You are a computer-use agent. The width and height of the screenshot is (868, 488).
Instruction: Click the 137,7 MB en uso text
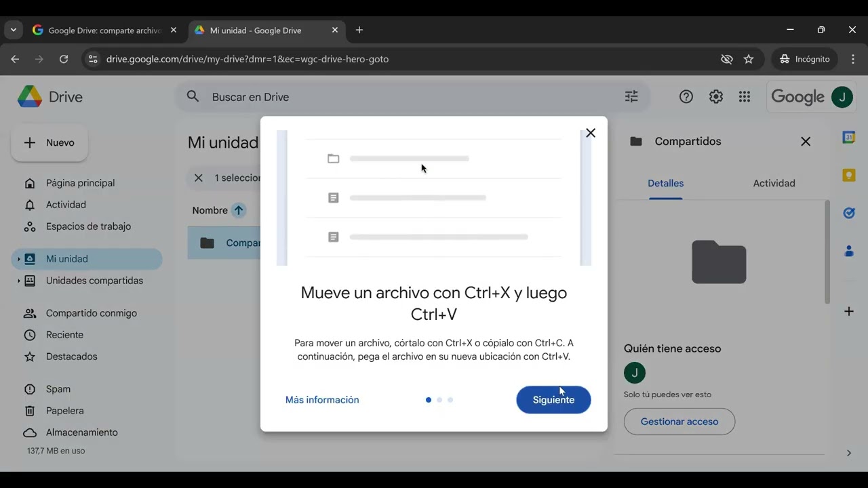coord(56,451)
